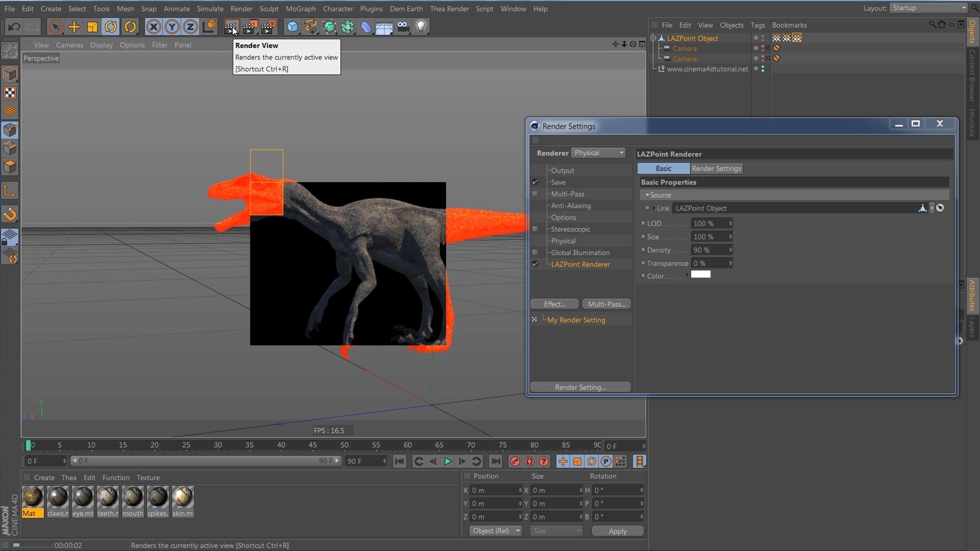
Task: Toggle the Z-axis lock
Action: 190,27
